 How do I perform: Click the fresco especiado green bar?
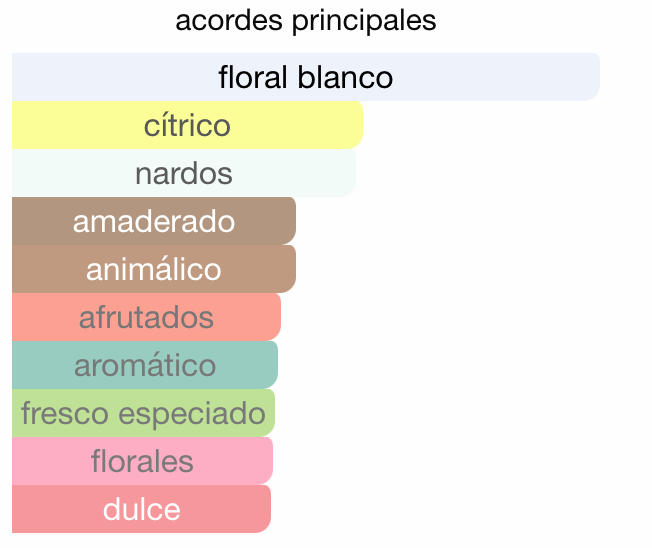(x=143, y=413)
